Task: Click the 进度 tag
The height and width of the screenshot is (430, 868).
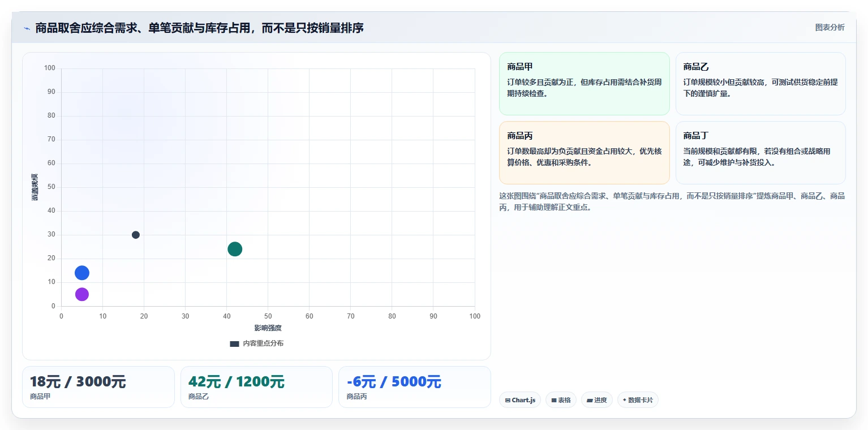Action: pyautogui.click(x=597, y=400)
